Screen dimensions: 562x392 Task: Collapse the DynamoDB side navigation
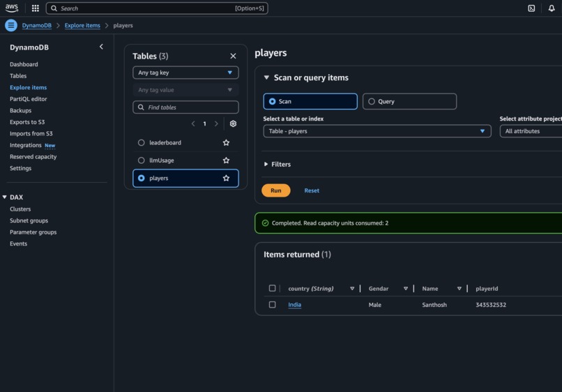point(101,47)
